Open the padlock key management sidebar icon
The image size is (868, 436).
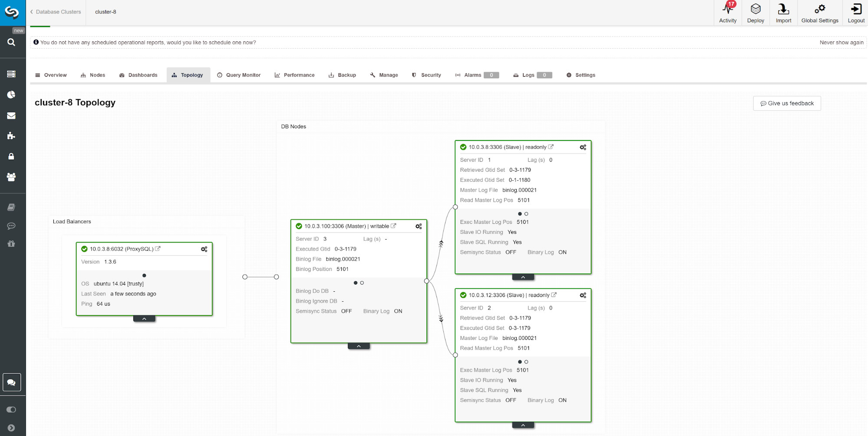pos(11,156)
